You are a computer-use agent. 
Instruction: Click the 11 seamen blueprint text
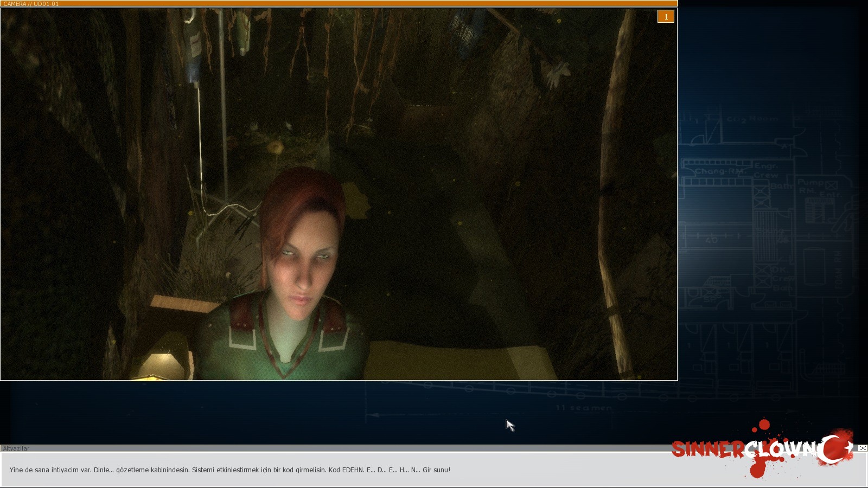tap(584, 408)
